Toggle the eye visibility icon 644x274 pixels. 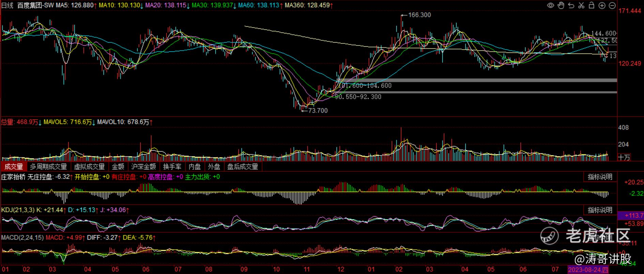pyautogui.click(x=550, y=5)
